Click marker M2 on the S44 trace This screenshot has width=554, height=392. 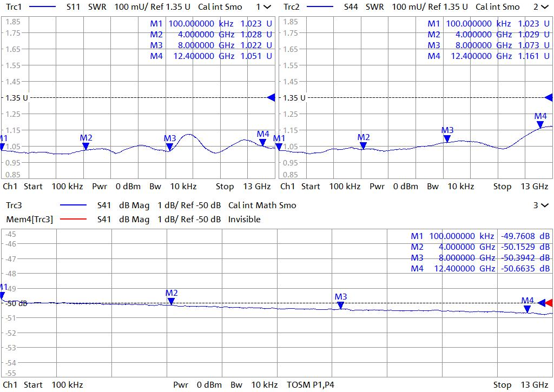point(364,145)
